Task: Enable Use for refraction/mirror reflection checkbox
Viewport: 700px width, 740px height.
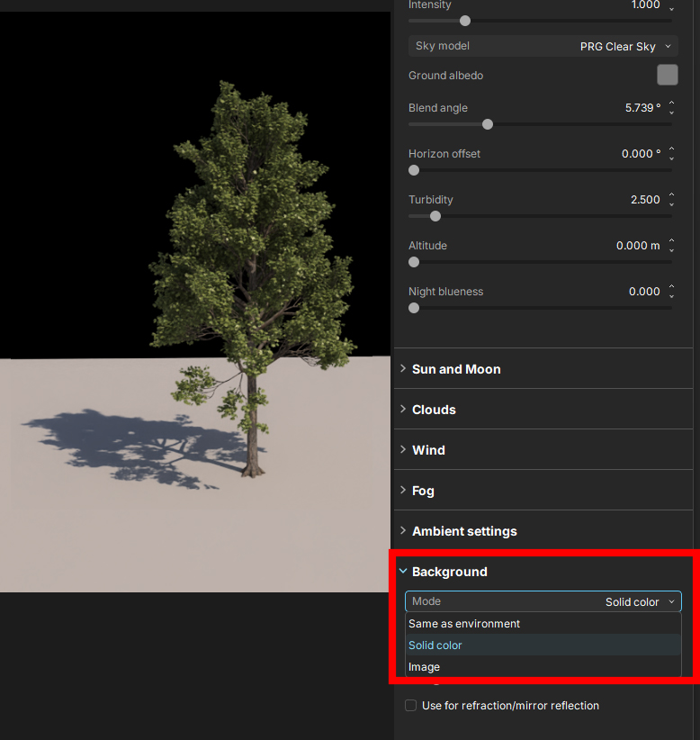Action: [x=411, y=706]
